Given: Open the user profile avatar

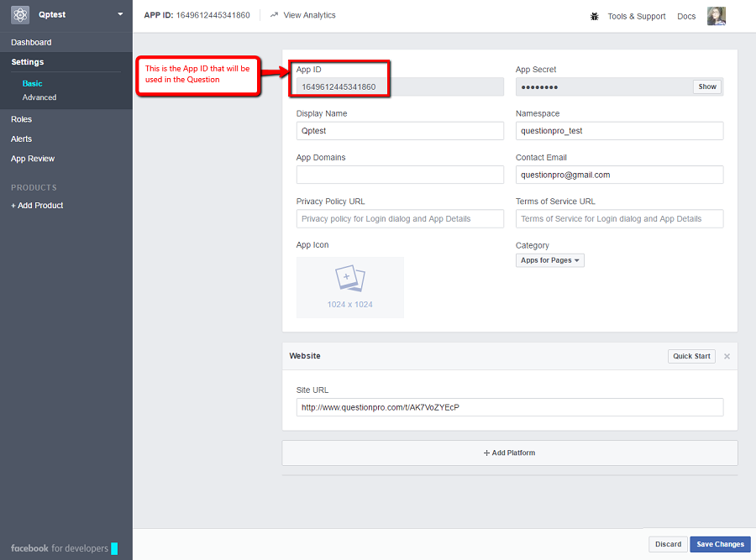Looking at the screenshot, I should pos(716,16).
